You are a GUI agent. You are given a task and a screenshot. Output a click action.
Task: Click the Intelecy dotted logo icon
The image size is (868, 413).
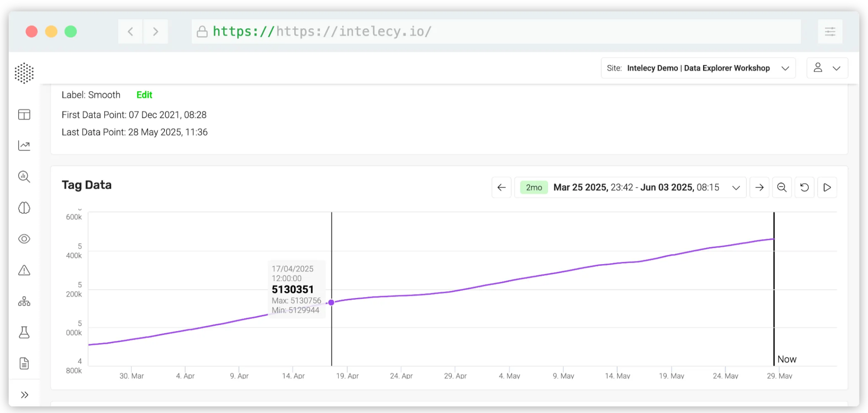pyautogui.click(x=24, y=73)
